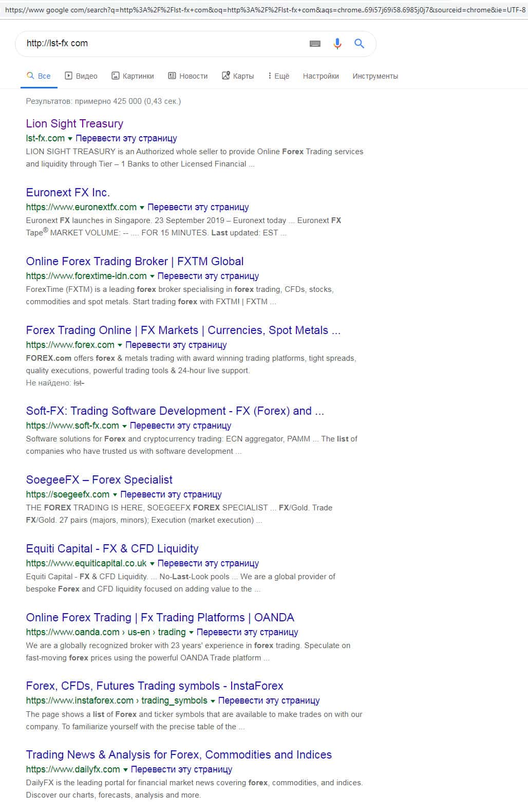Switch to the Видео tab
The image size is (528, 812).
click(81, 76)
